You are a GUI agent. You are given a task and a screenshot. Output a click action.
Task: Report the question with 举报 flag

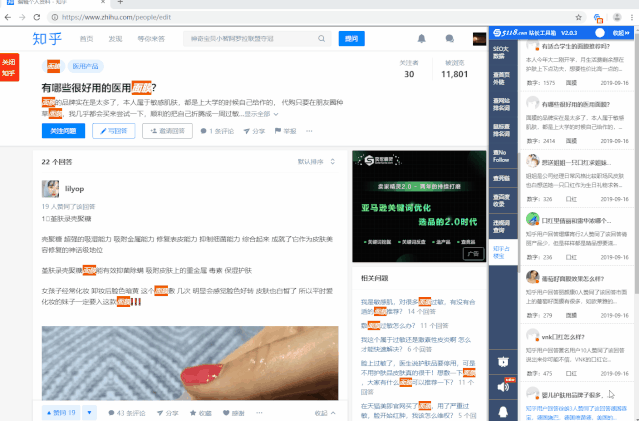pos(285,131)
